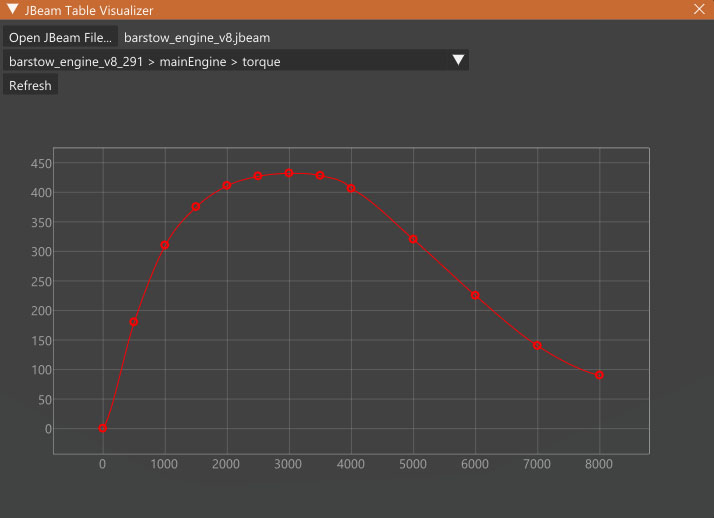This screenshot has width=714, height=518.
Task: Open the mainEngine torque table dropdown
Action: tap(236, 61)
